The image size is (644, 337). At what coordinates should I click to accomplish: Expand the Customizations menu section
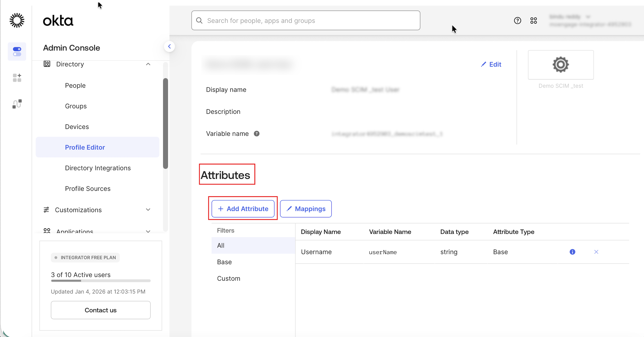click(x=148, y=210)
